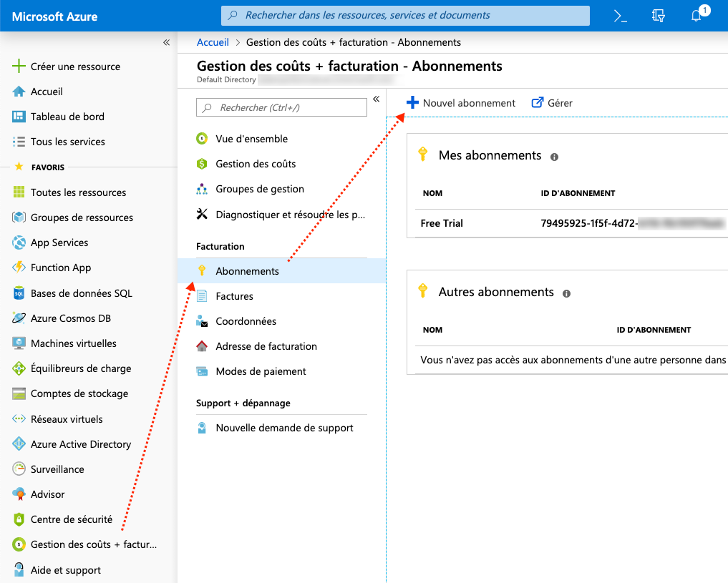Click the Advisor icon
The width and height of the screenshot is (728, 583).
[x=19, y=494]
